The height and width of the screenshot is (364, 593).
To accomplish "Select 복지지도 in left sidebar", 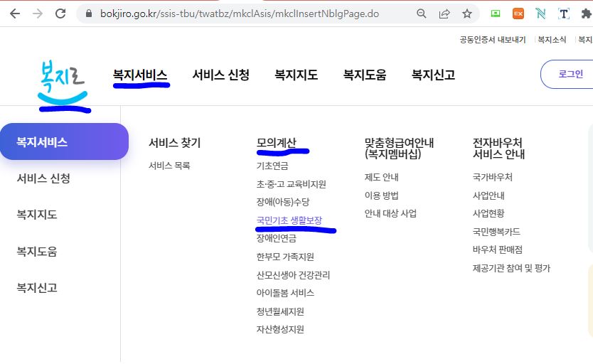I will point(37,214).
